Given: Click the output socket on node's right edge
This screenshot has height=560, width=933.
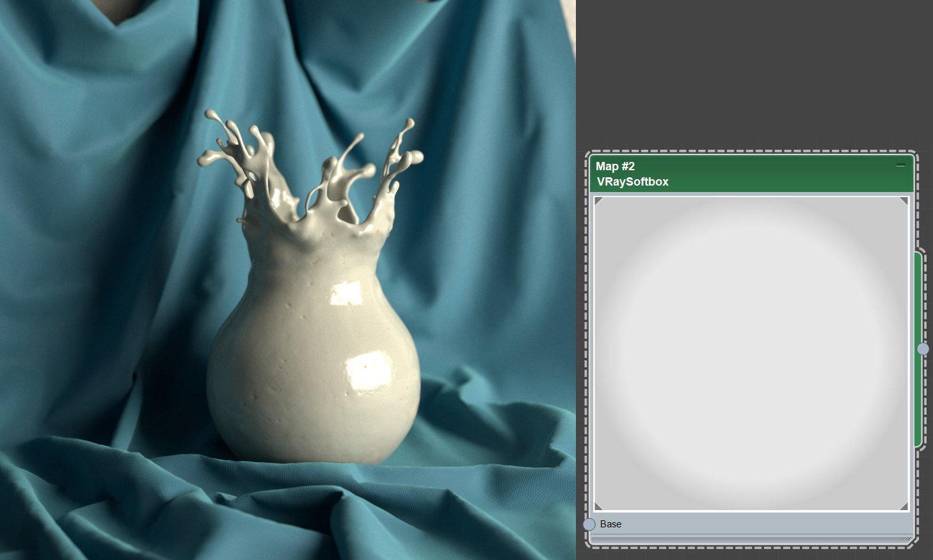Looking at the screenshot, I should (923, 349).
